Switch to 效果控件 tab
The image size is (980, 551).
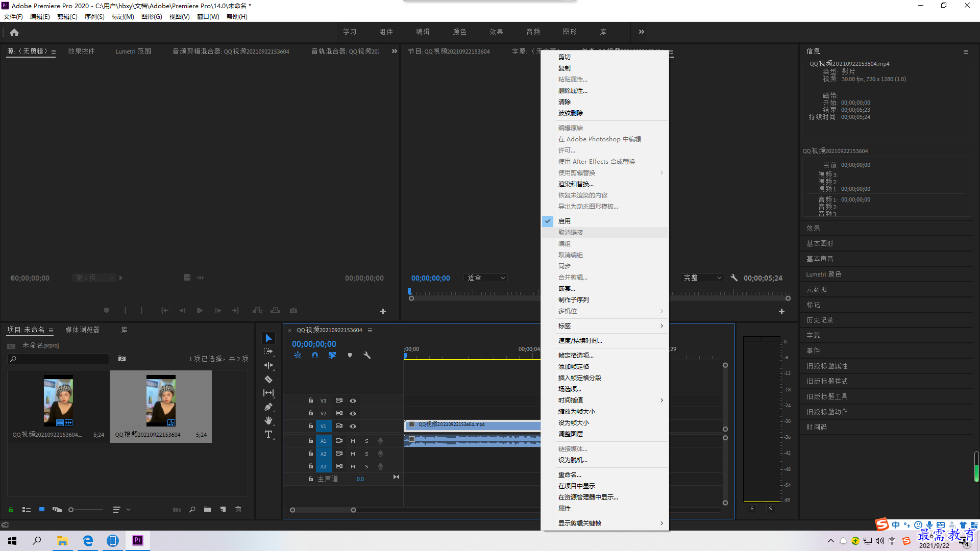coord(81,51)
